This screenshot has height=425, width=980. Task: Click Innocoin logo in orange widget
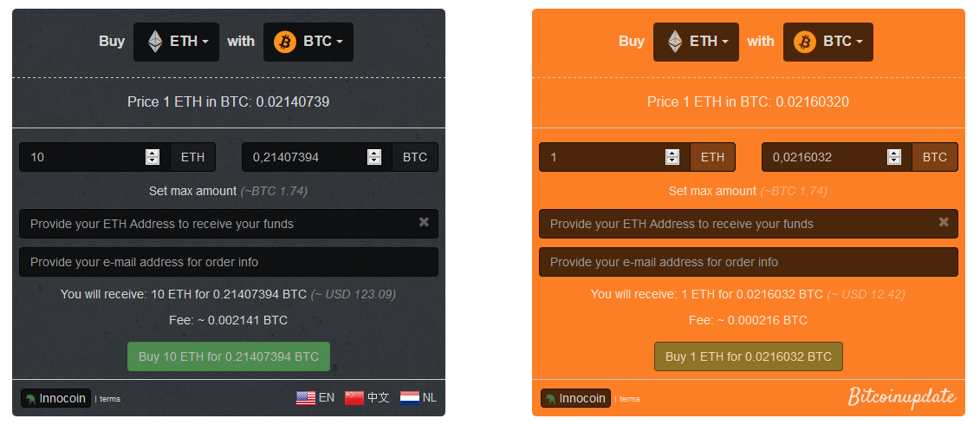point(575,398)
